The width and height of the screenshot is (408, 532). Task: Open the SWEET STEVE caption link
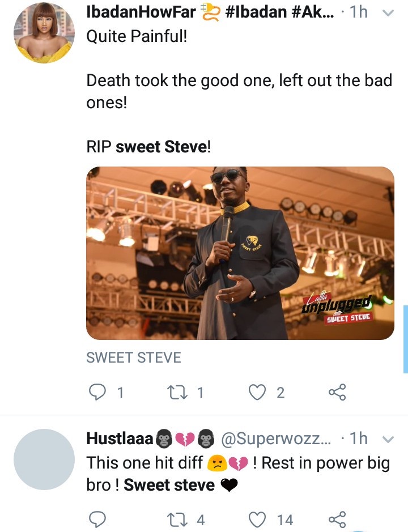(134, 357)
